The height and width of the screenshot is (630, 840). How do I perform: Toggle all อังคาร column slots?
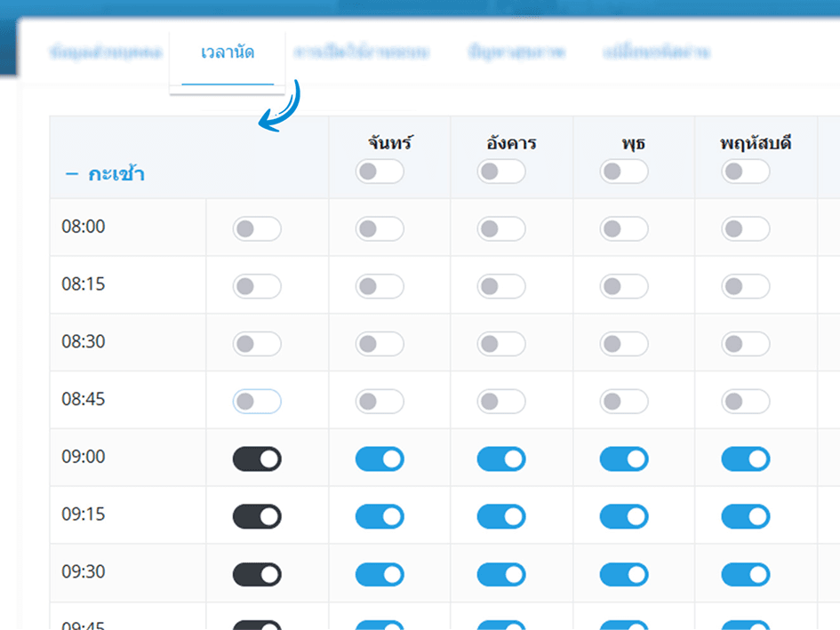pos(501,171)
